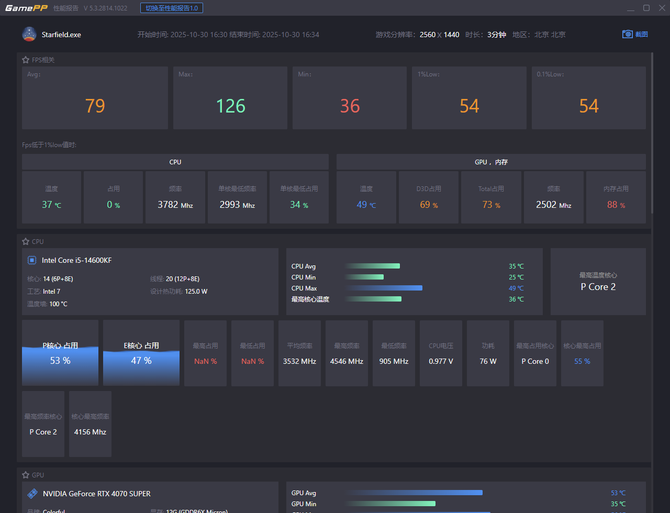Click the Min FPS tile showing 36
670x513 pixels.
pyautogui.click(x=349, y=98)
